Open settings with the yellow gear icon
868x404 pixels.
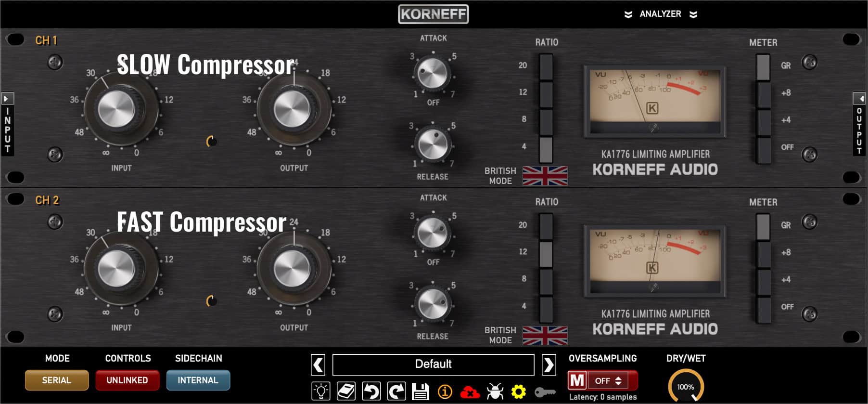(518, 392)
